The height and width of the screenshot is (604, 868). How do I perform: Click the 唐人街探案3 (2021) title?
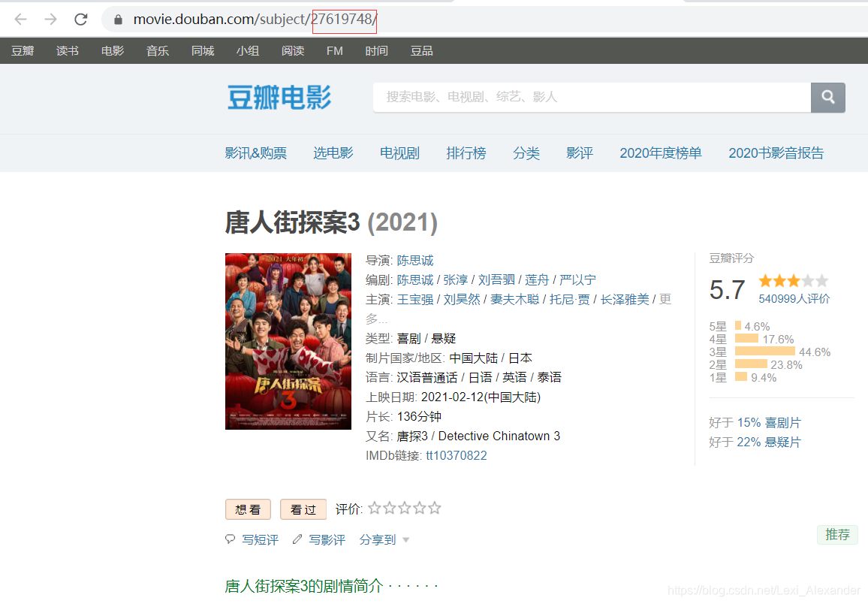click(x=331, y=222)
